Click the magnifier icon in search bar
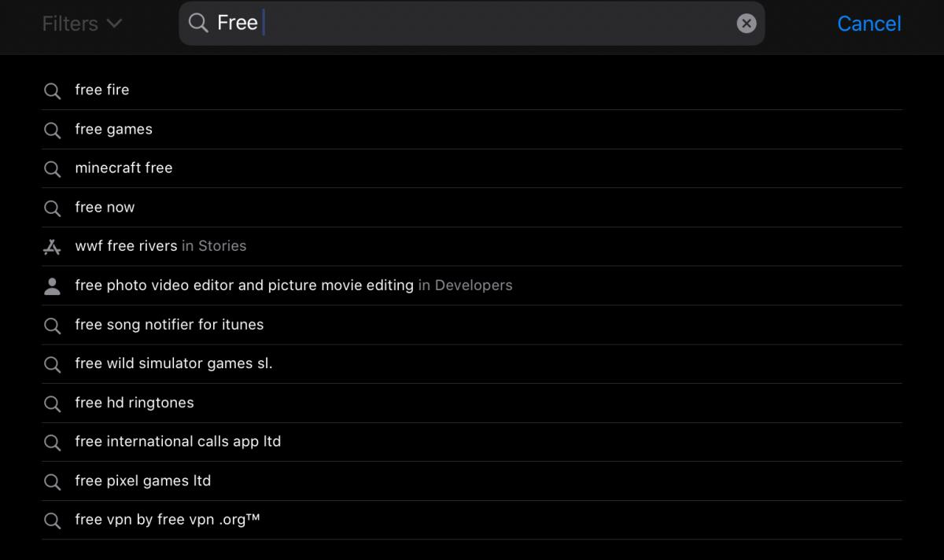 tap(199, 24)
